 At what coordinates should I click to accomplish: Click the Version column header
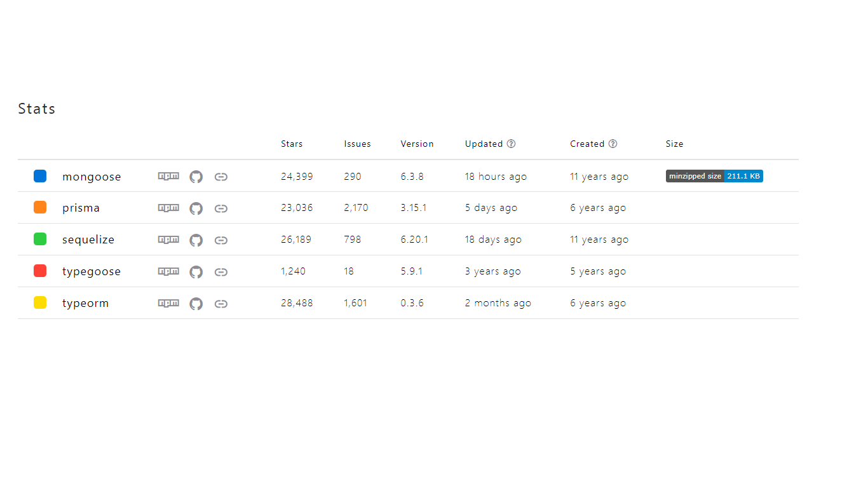[x=417, y=144]
